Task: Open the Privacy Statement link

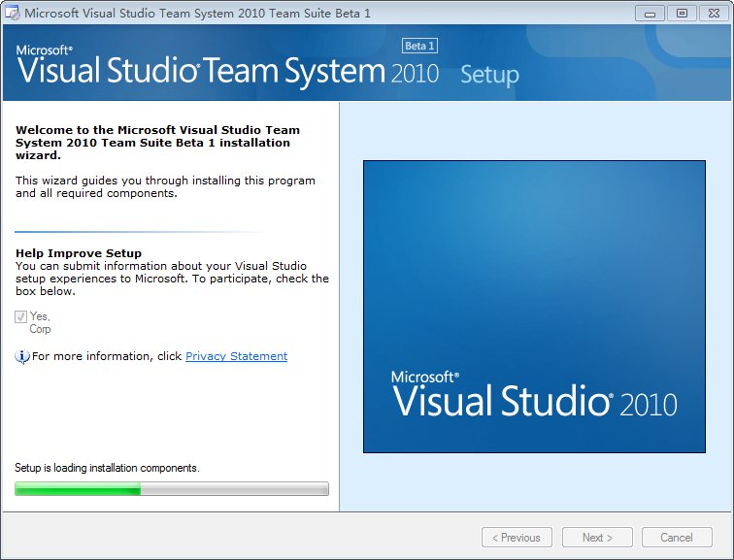Action: point(236,356)
